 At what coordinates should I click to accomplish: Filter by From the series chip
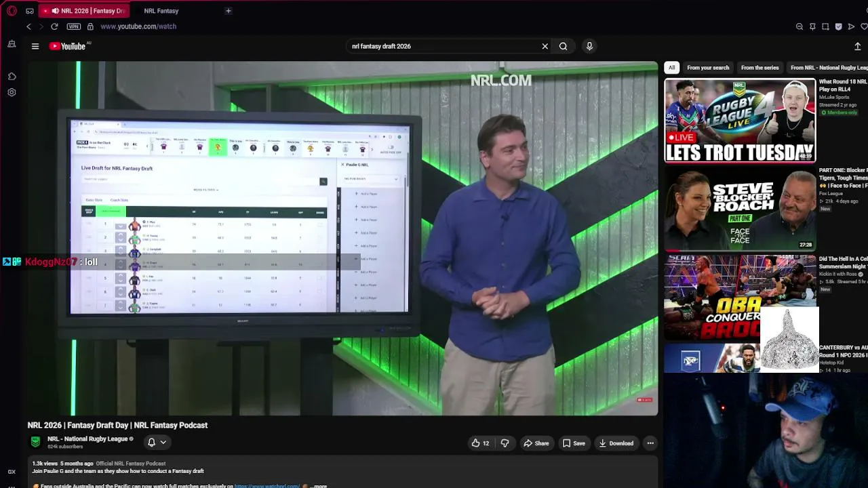coord(759,68)
